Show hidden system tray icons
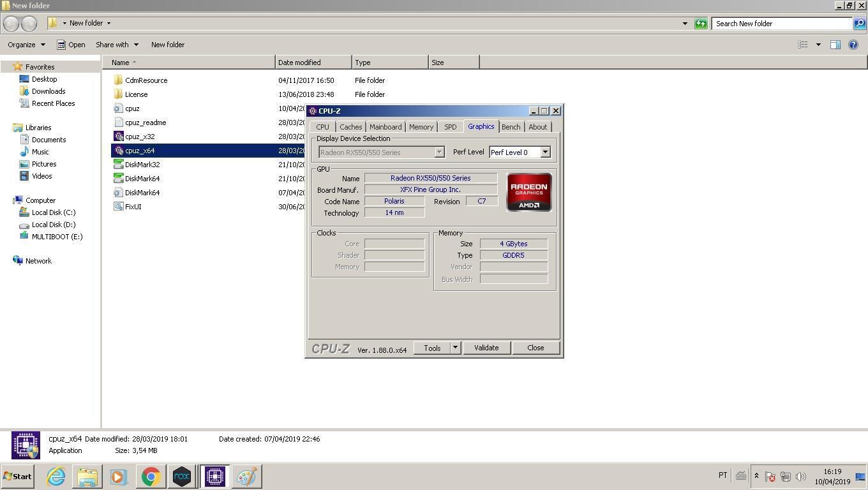 click(756, 476)
